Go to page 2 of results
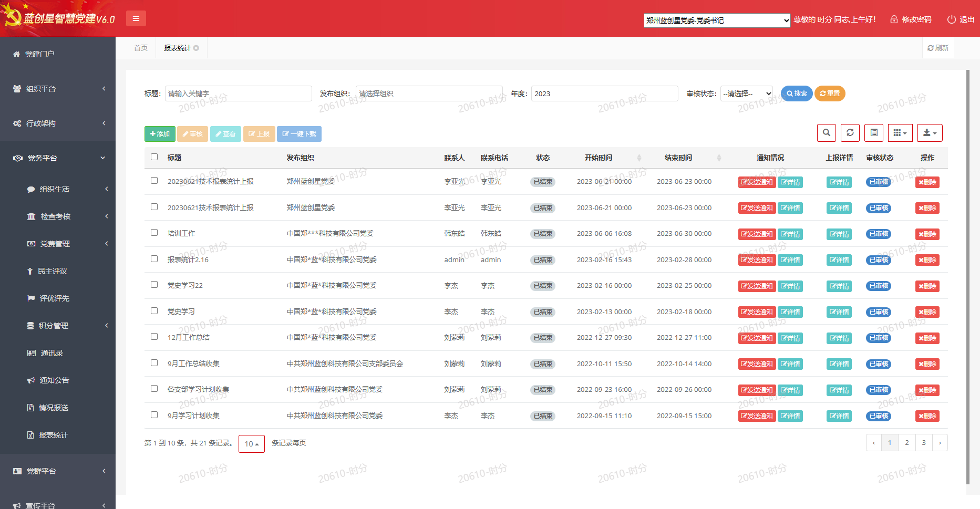The image size is (980, 509). coord(906,442)
